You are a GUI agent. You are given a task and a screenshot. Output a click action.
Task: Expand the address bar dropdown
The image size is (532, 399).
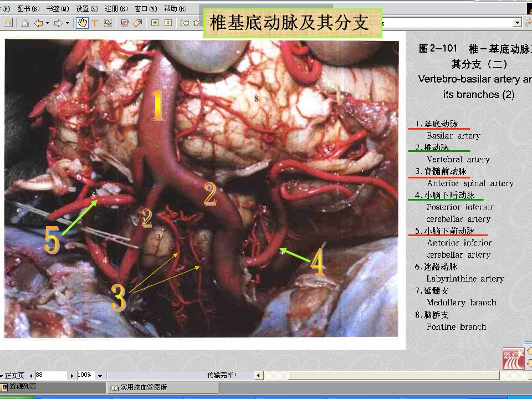pos(518,23)
